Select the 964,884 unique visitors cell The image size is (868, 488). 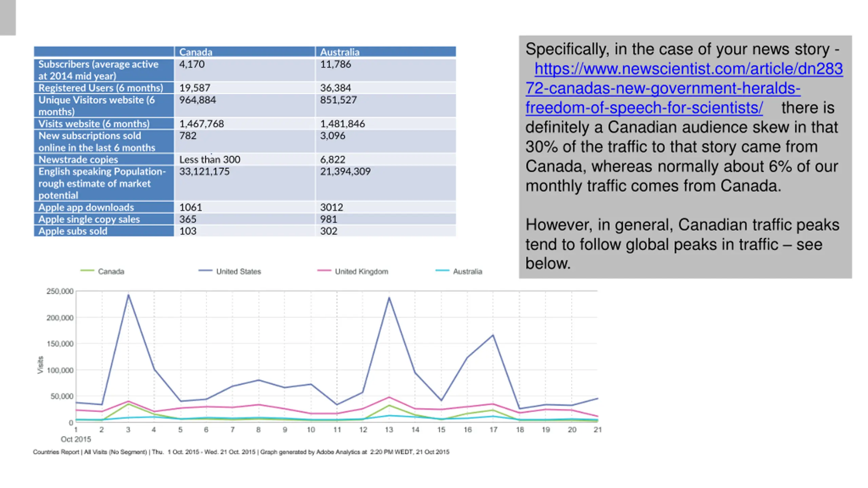197,100
